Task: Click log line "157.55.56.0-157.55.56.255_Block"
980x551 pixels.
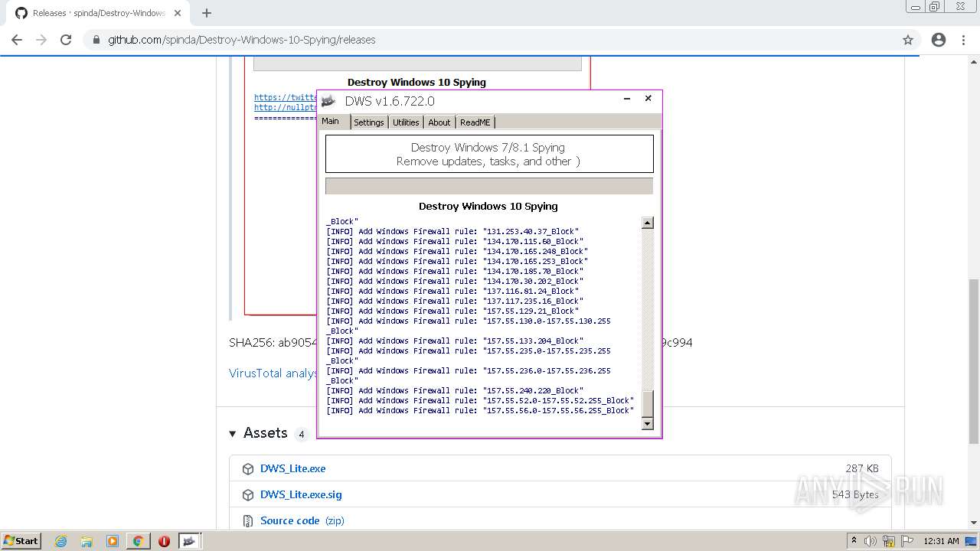Action: 480,410
